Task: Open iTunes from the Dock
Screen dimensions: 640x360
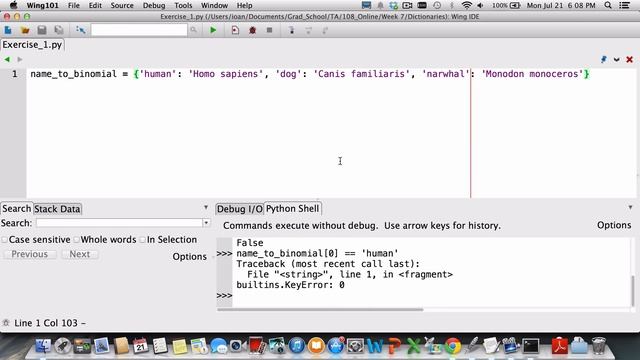Action: coord(297,346)
